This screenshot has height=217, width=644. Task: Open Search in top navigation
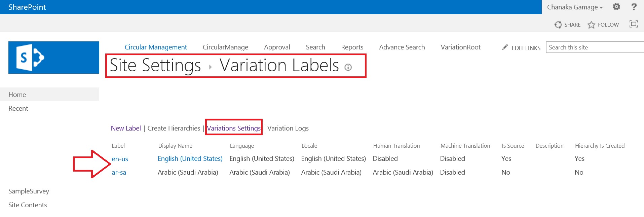coord(315,47)
